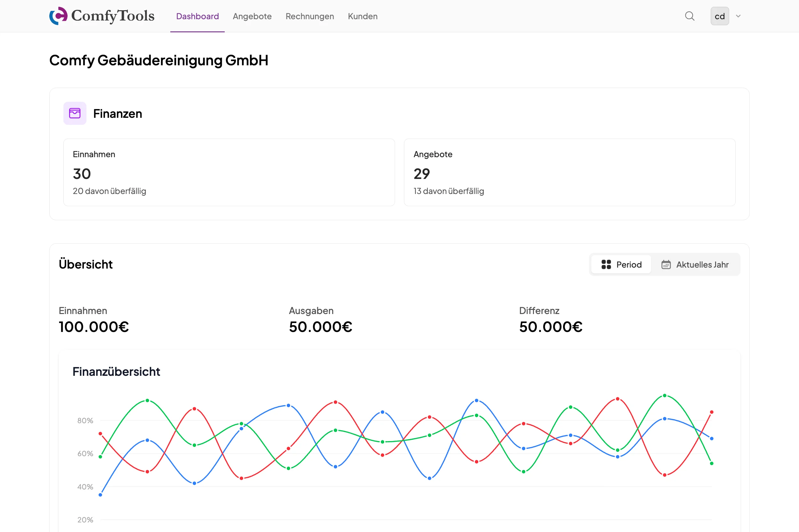Navigate to the Kunden tab
Viewport: 799px width, 532px height.
tap(362, 16)
